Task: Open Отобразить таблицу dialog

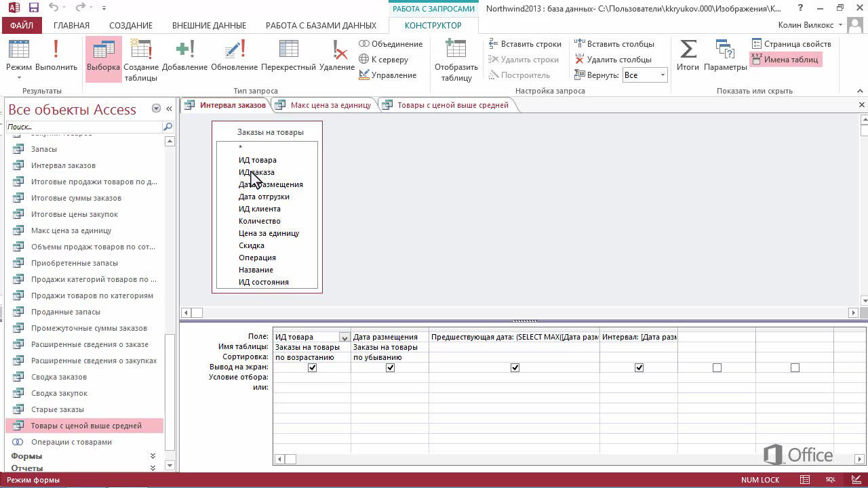Action: (456, 60)
